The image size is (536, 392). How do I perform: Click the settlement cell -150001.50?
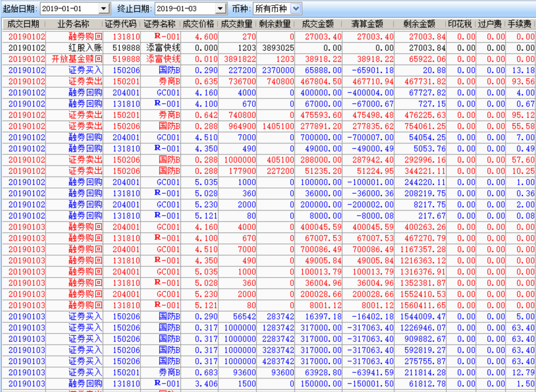pyautogui.click(x=368, y=384)
